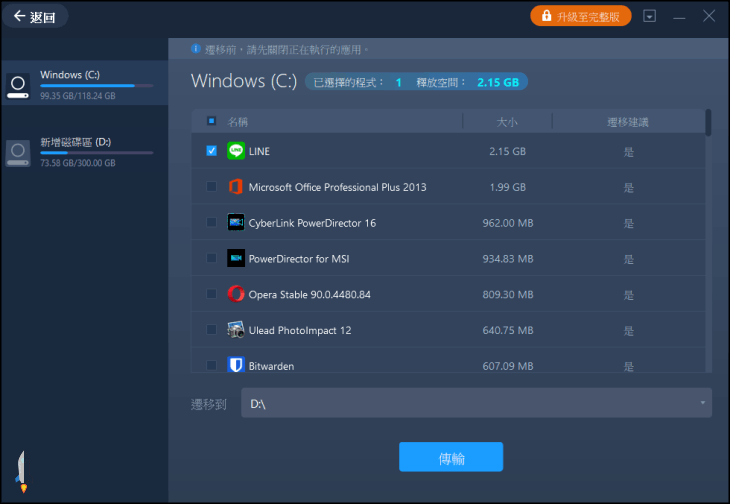
Task: Select Windows (C:) drive in sidebar
Action: pyautogui.click(x=85, y=83)
